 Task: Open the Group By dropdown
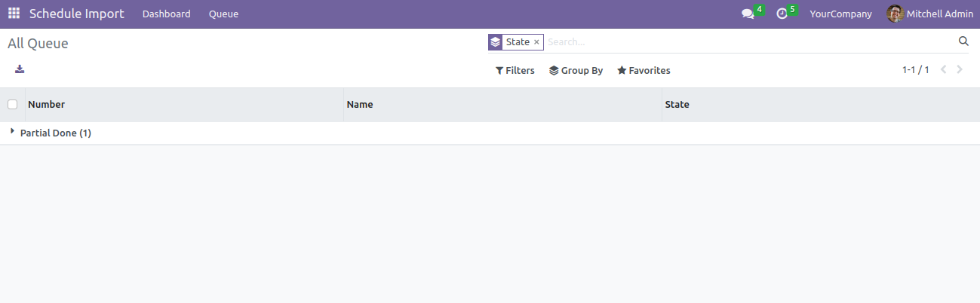click(576, 70)
